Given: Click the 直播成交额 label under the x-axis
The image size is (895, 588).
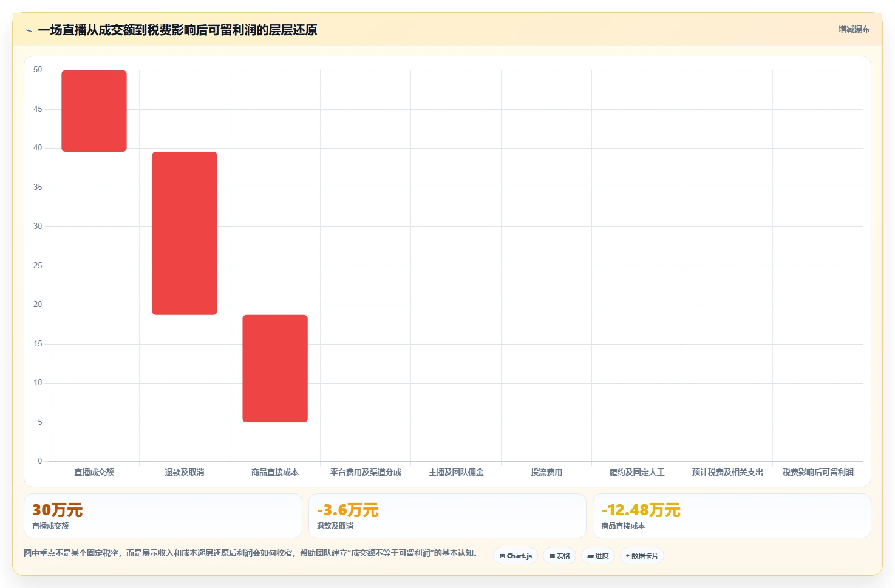Looking at the screenshot, I should 94,472.
